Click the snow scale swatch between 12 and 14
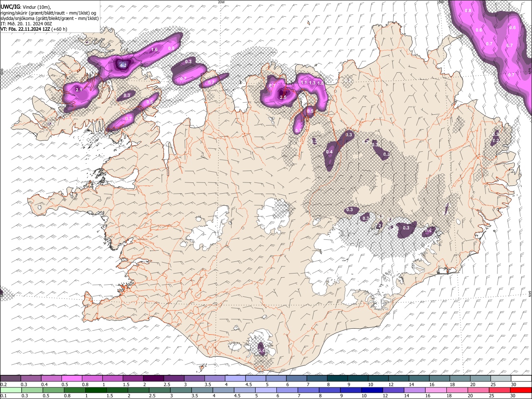The width and height of the screenshot is (532, 399). [x=399, y=378]
